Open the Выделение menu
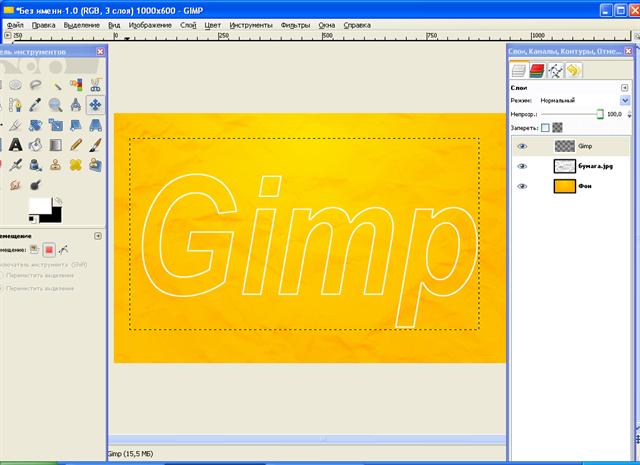The image size is (640, 465). [82, 25]
